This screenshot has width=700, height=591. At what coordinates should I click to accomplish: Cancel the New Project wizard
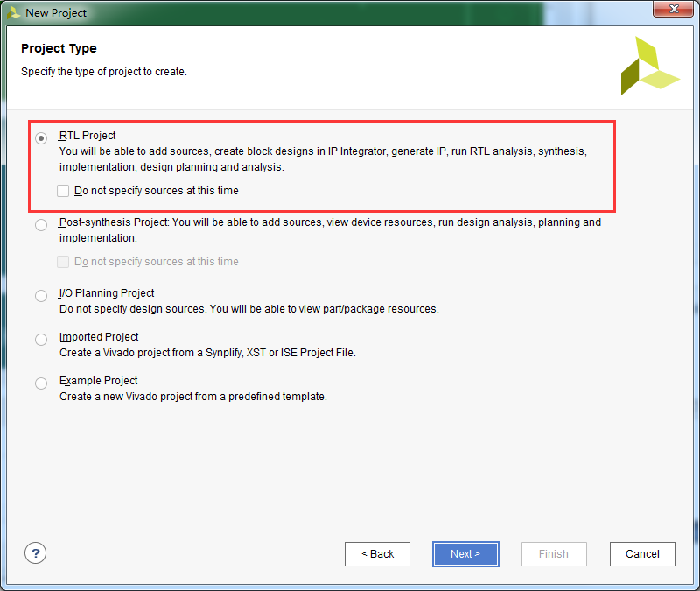coord(642,554)
